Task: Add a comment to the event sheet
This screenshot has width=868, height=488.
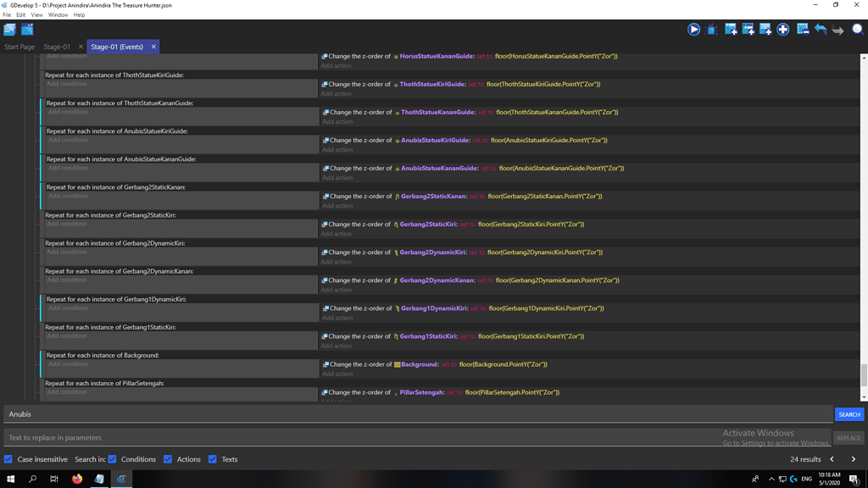Action: point(766,29)
